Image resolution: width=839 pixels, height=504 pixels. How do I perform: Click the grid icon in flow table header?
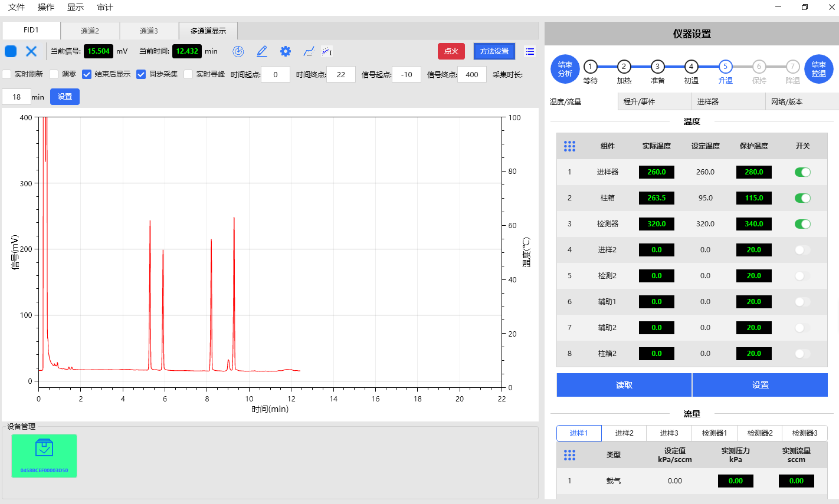click(x=569, y=455)
